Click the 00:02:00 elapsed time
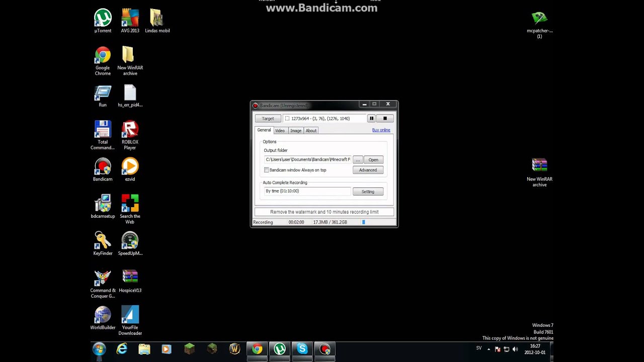This screenshot has height=362, width=644. click(x=296, y=222)
